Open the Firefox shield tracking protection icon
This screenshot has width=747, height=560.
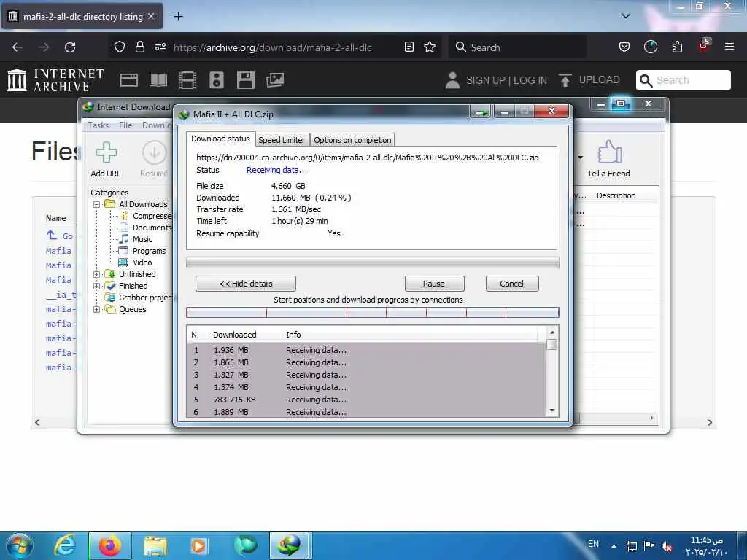(x=120, y=47)
